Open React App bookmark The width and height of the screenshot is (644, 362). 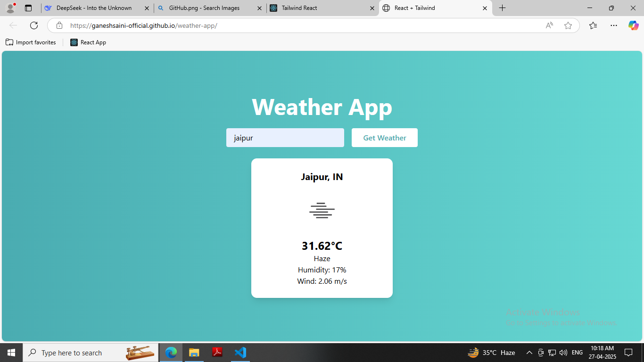(x=88, y=42)
